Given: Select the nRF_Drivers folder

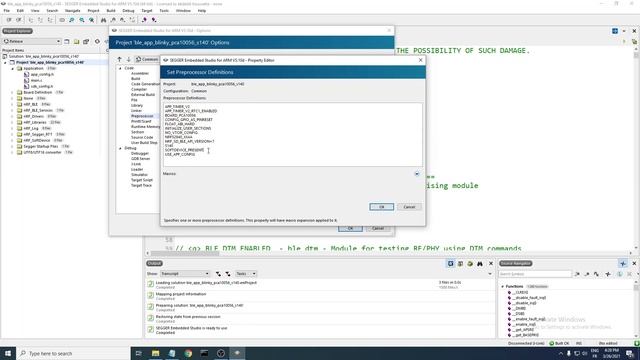Looking at the screenshot, I should (33, 116).
